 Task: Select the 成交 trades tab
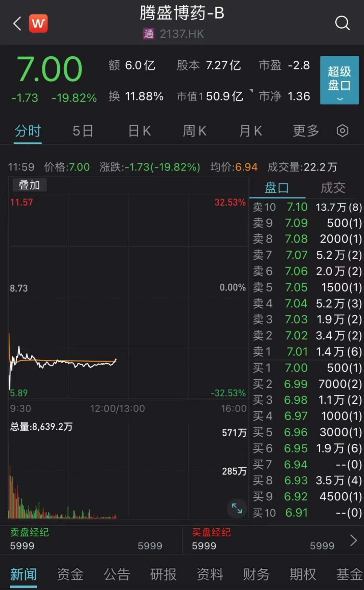tap(333, 188)
